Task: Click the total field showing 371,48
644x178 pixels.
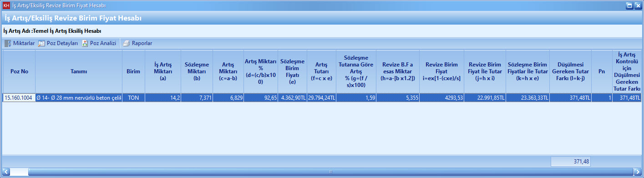Action: pos(571,161)
